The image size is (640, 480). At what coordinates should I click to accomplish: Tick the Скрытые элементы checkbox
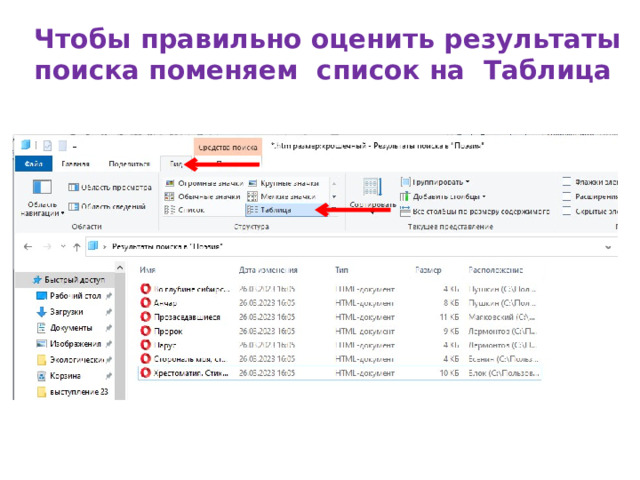pyautogui.click(x=567, y=211)
